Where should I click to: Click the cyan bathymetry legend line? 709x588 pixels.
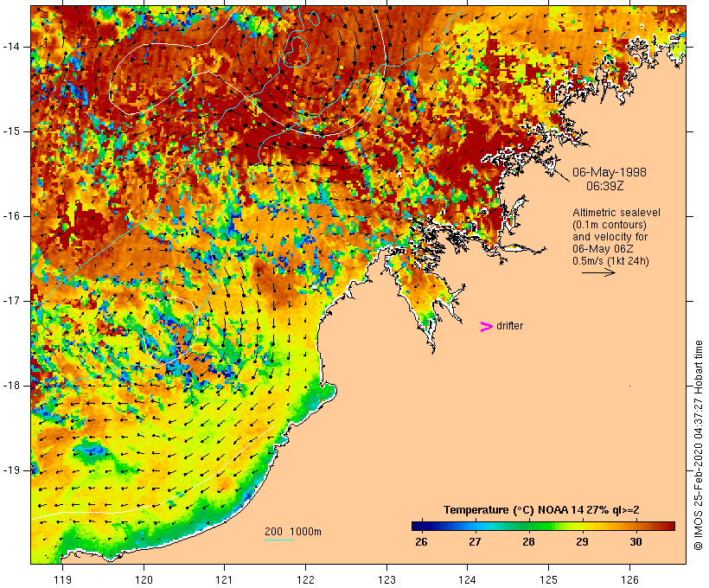279,540
